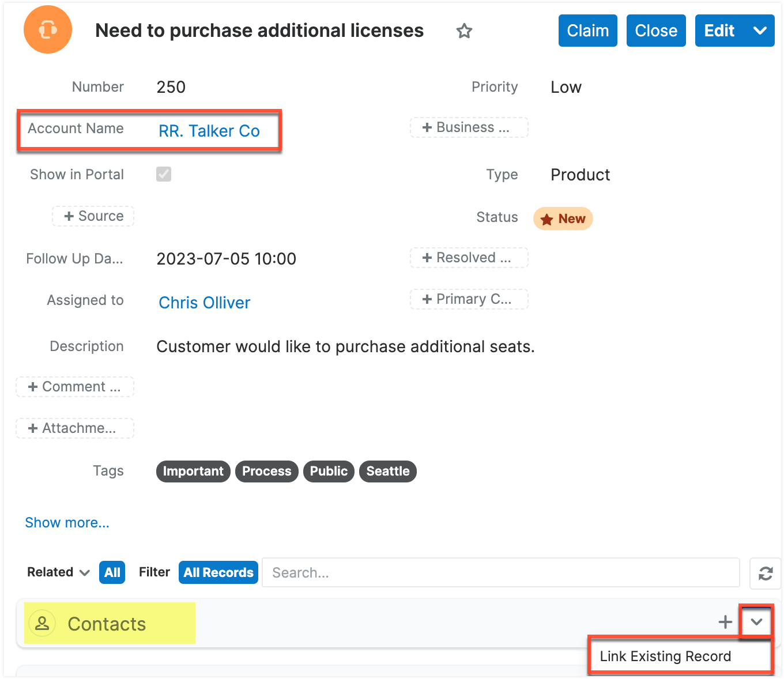This screenshot has height=679, width=784.
Task: Click the Contacts person icon
Action: [42, 624]
